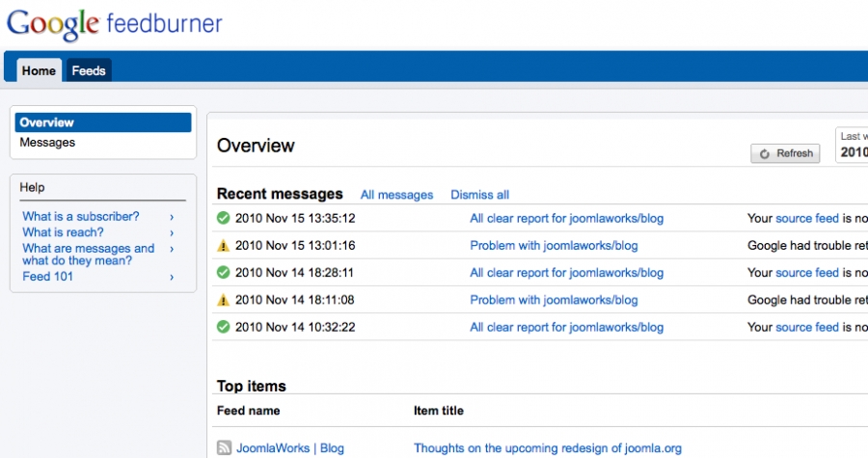The image size is (868, 458).
Task: Open Problem with joomlaworks/blog dated Nov 14 18:11:08
Action: [x=554, y=300]
